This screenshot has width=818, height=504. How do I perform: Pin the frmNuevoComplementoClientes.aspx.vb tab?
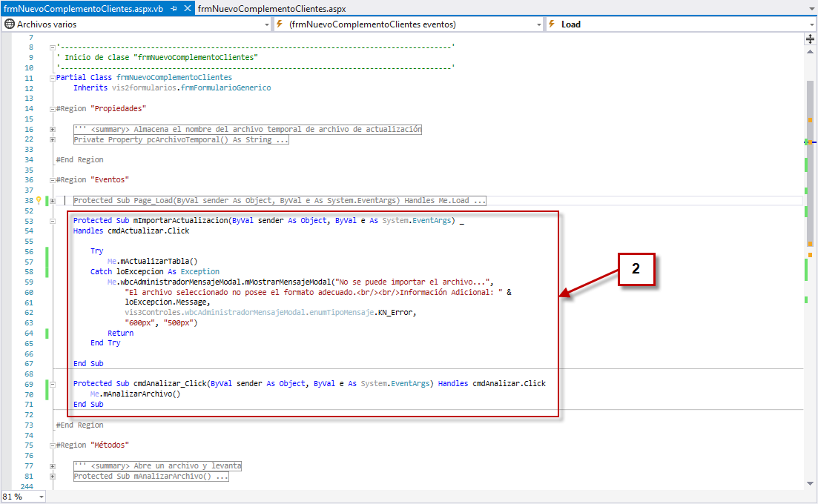[174, 9]
